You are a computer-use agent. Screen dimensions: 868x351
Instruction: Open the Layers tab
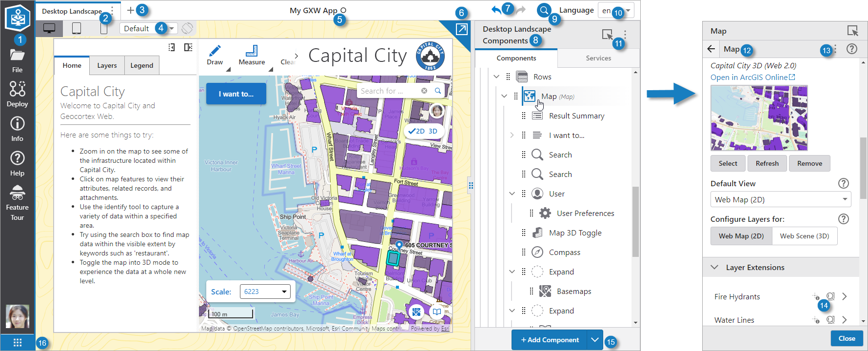(107, 65)
